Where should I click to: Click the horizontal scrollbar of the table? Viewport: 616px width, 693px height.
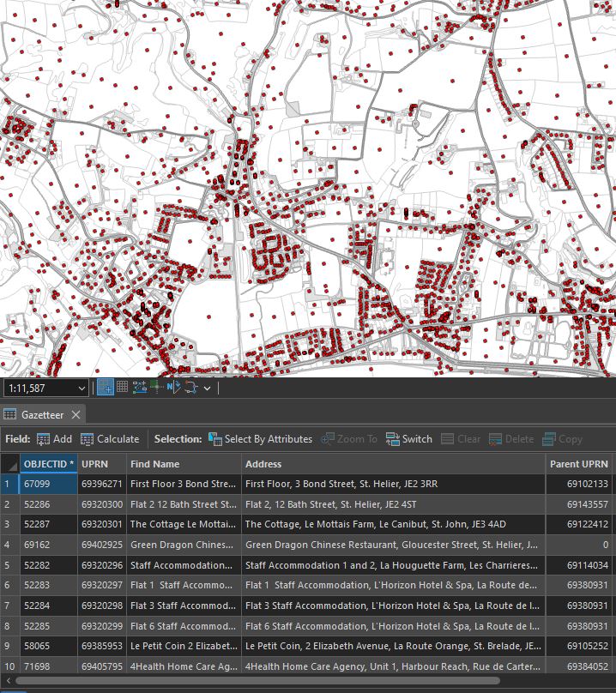[257, 682]
